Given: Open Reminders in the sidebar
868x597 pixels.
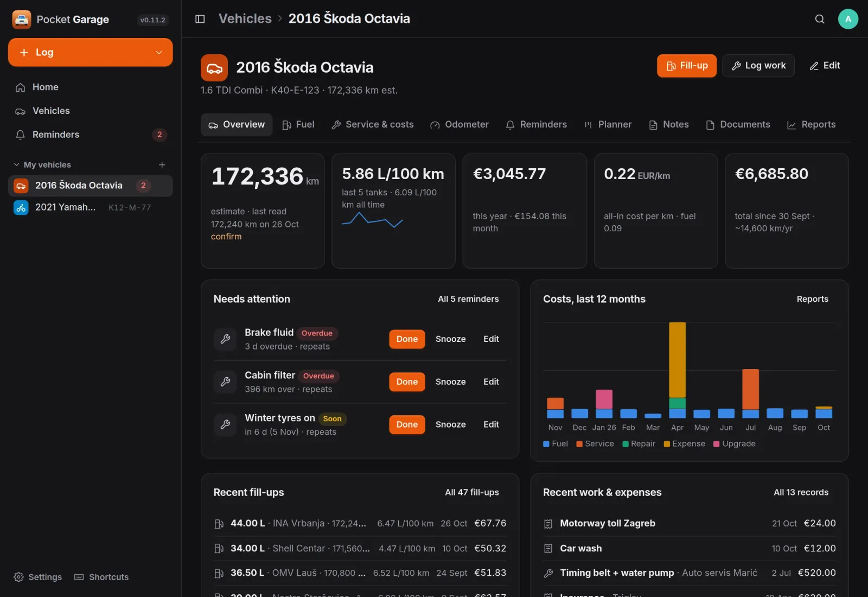Looking at the screenshot, I should pyautogui.click(x=91, y=135).
